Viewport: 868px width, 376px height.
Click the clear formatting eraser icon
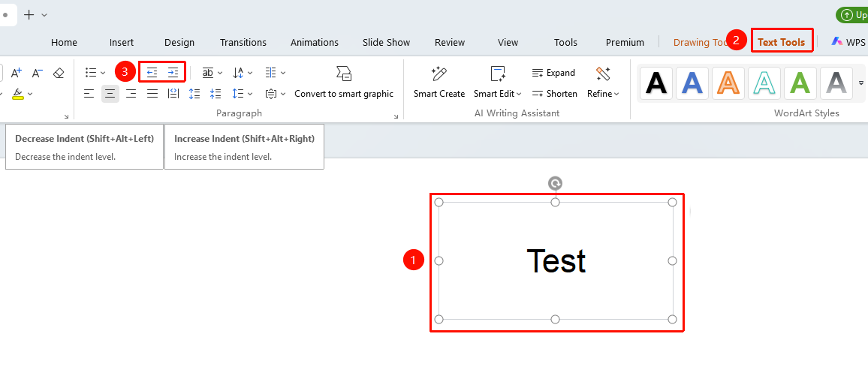(59, 73)
